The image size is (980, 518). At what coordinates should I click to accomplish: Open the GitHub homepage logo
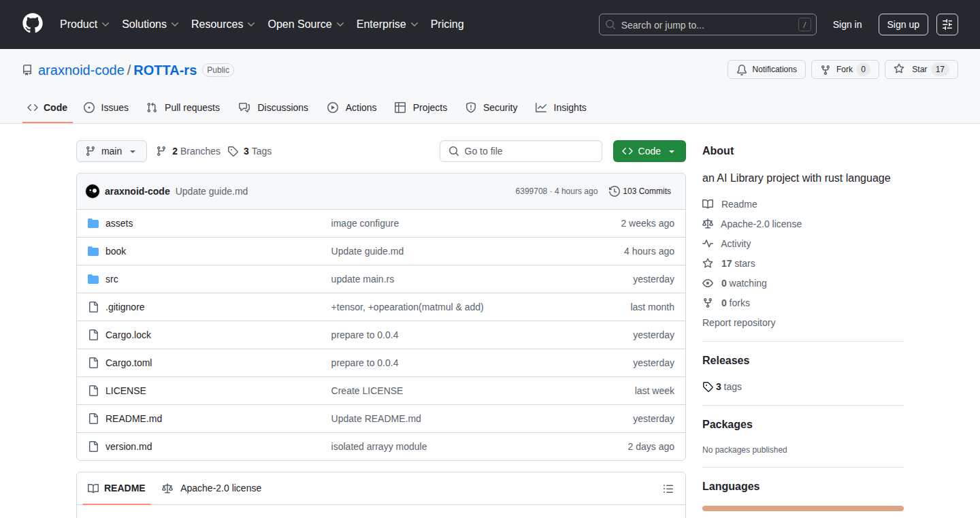(33, 24)
